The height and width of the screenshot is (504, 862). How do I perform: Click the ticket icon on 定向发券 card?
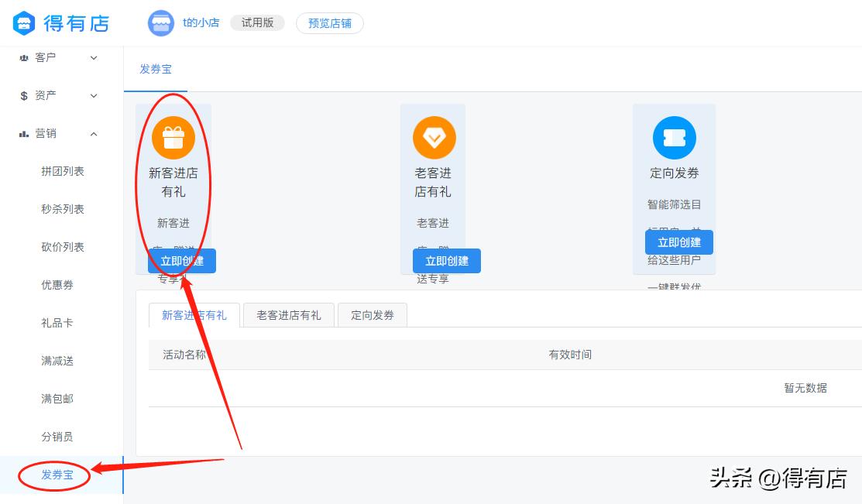point(673,136)
